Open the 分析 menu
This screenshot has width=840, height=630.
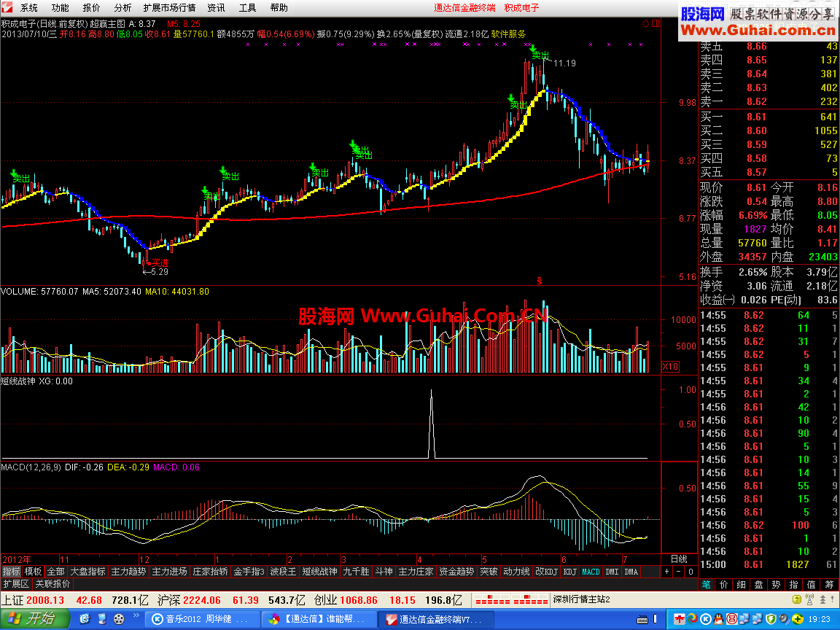pyautogui.click(x=122, y=8)
